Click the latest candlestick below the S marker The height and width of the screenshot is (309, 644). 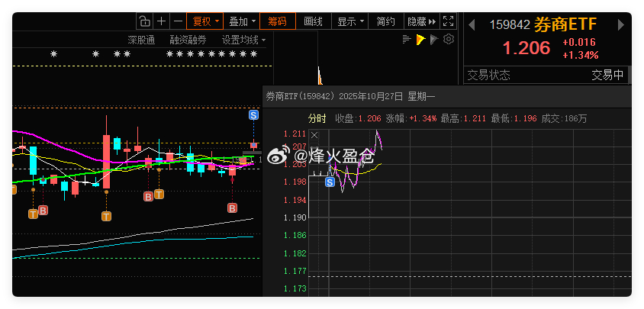pyautogui.click(x=254, y=145)
